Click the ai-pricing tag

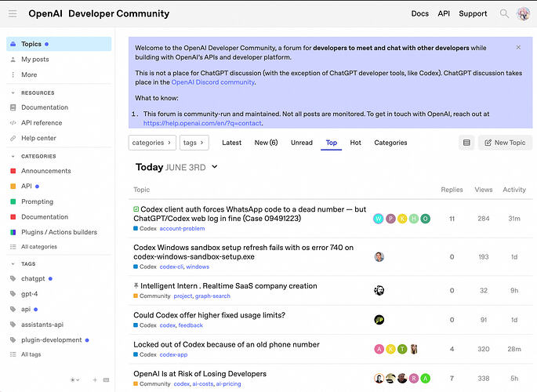pos(228,384)
